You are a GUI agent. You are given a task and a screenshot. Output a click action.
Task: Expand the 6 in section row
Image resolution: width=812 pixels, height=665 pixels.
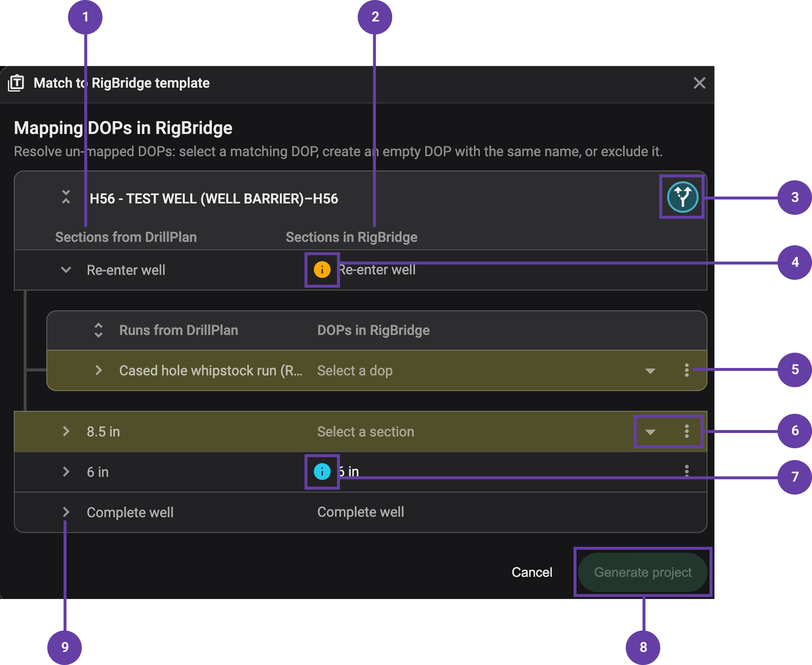(66, 472)
